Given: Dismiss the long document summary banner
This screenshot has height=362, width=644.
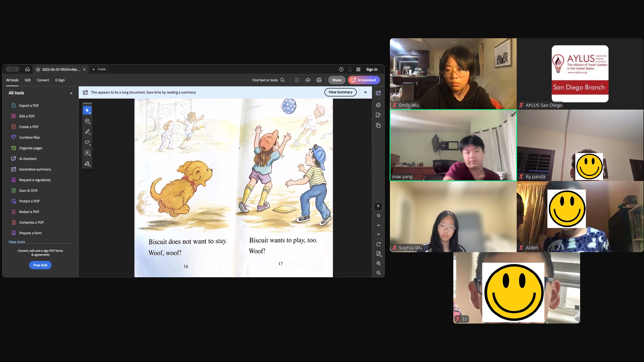Looking at the screenshot, I should point(366,92).
